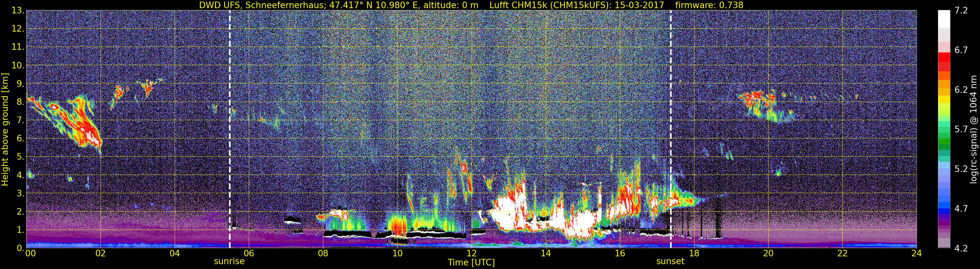Viewport: 980px width, 269px height.
Task: Click the time axis tick label '04'
Action: pos(175,254)
